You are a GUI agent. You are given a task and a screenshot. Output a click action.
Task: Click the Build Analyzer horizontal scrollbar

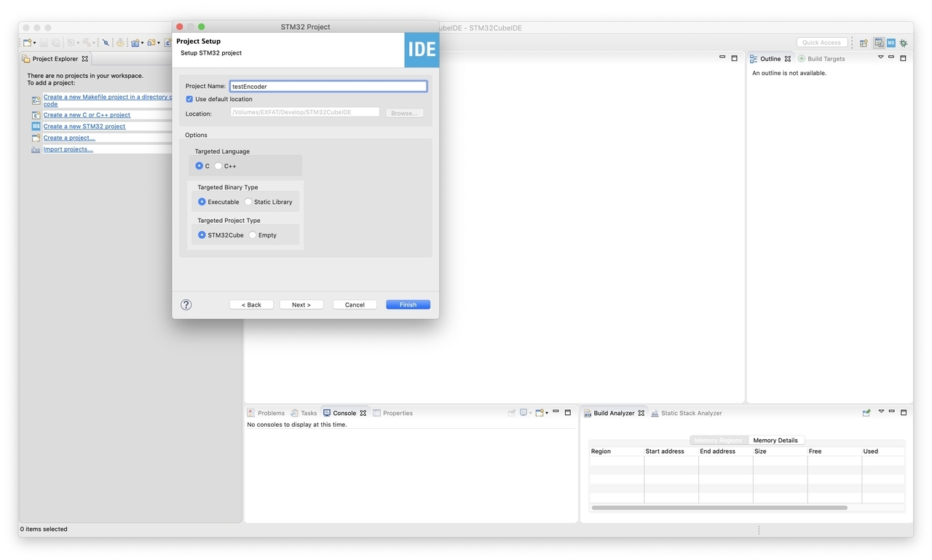tap(719, 508)
